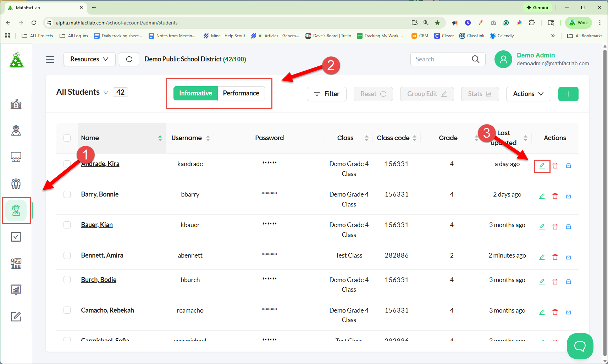The width and height of the screenshot is (608, 364).
Task: Open the edit note sidebar icon
Action: pyautogui.click(x=16, y=316)
